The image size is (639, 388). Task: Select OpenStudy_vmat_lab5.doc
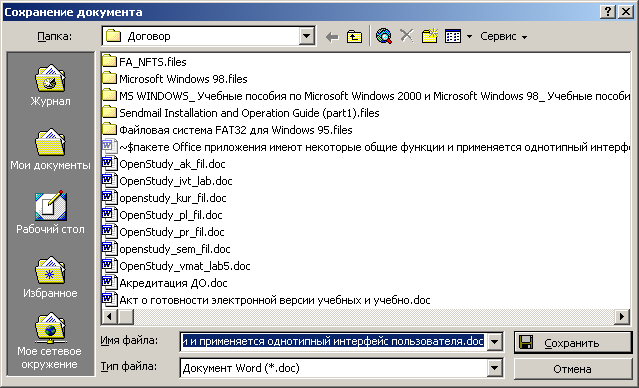176,266
